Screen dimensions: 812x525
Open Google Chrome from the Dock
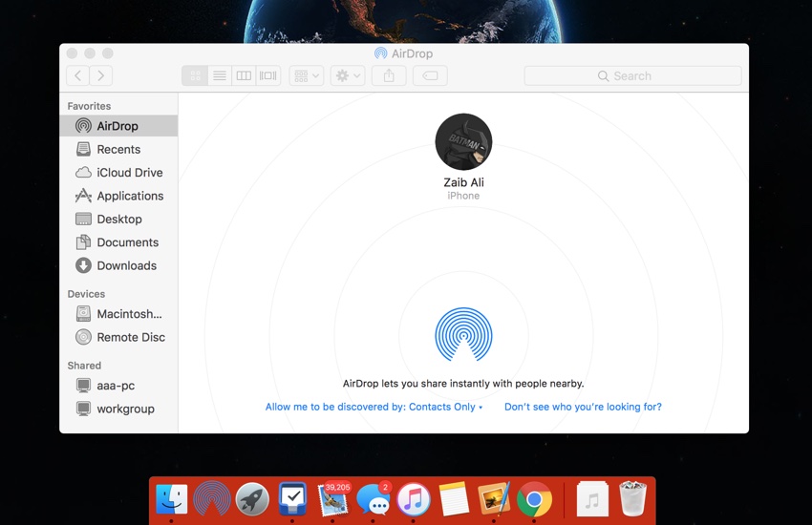(534, 499)
